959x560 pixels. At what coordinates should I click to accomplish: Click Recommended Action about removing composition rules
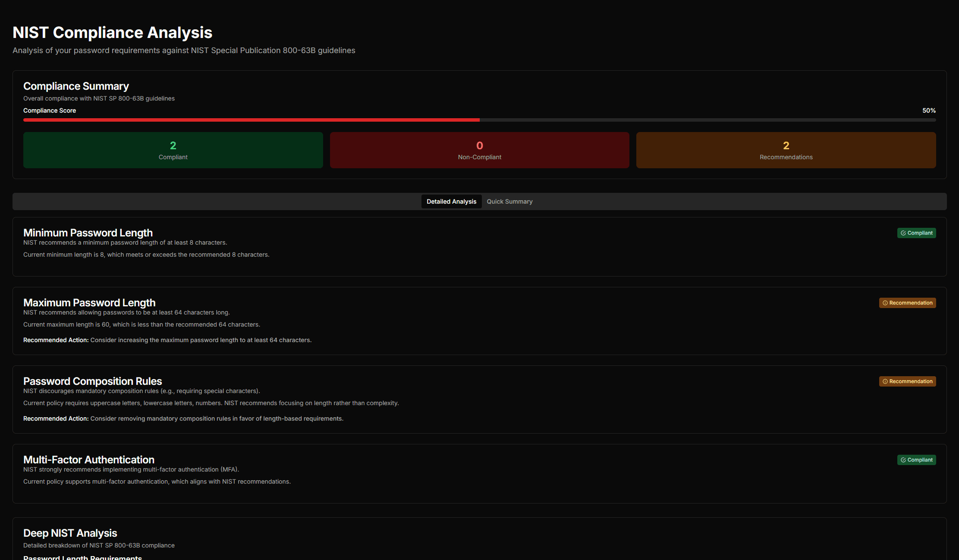183,418
